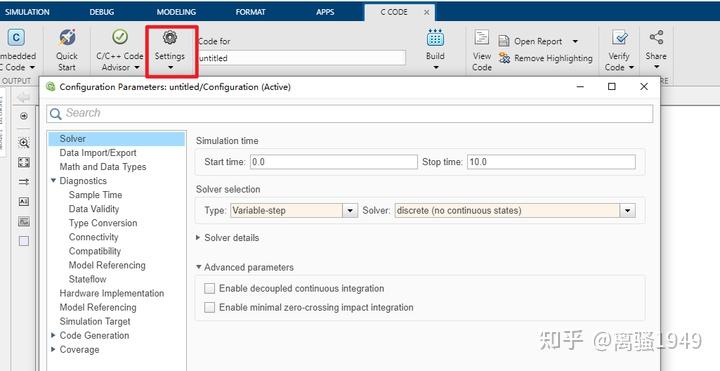Viewport: 720px width, 371px height.
Task: Switch to the FORMAT tab
Action: pyautogui.click(x=250, y=12)
